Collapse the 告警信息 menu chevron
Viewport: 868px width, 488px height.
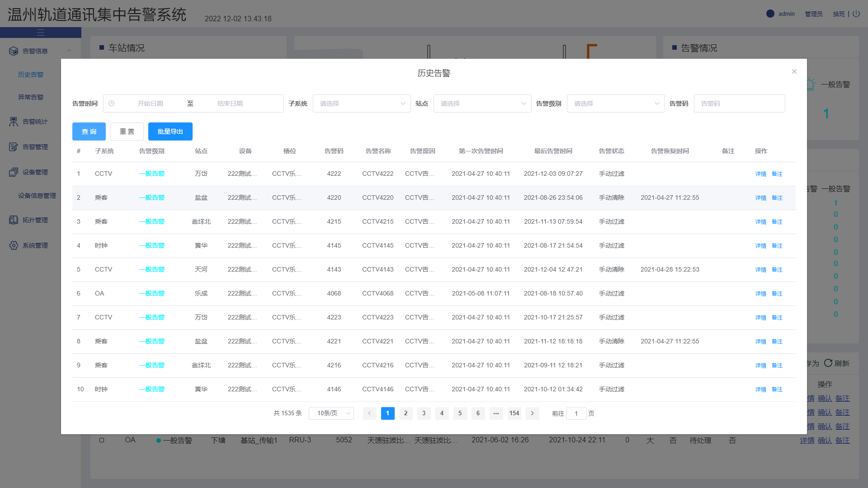pos(69,51)
